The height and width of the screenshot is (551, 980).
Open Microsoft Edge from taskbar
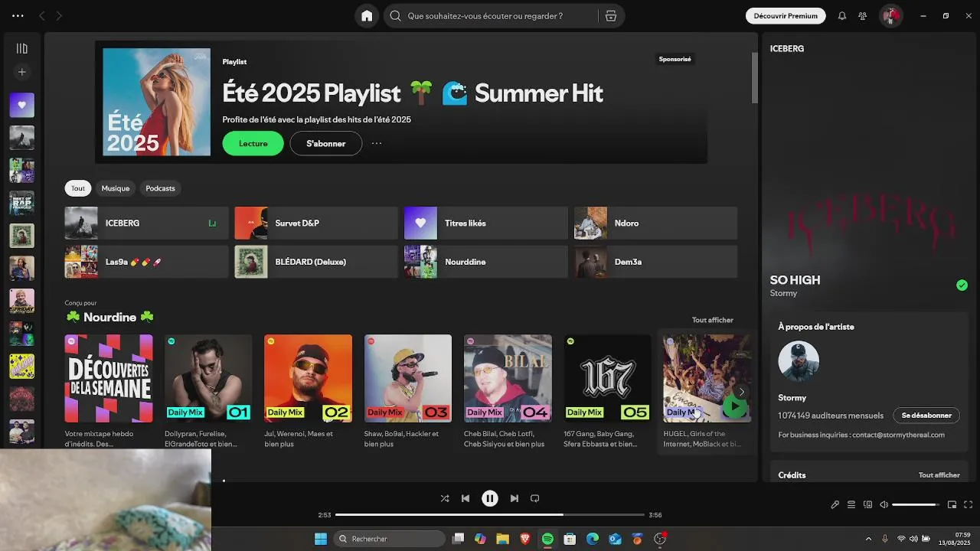(x=593, y=539)
